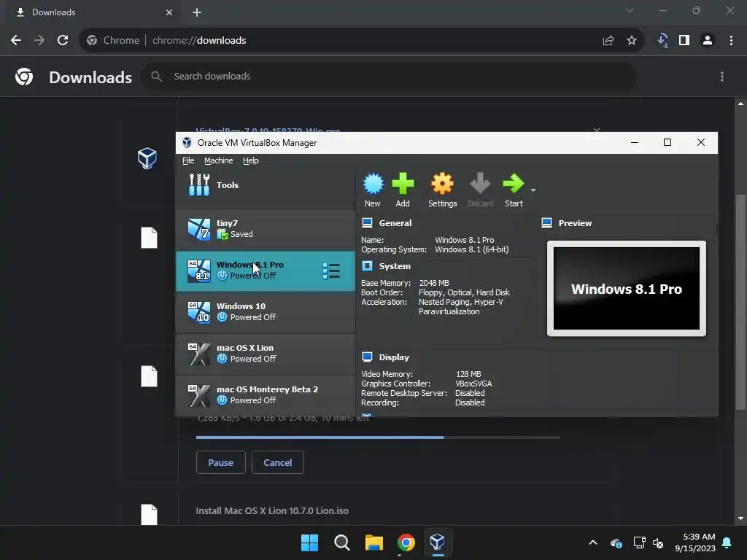
Task: Open the Windows Start menu
Action: (x=309, y=542)
